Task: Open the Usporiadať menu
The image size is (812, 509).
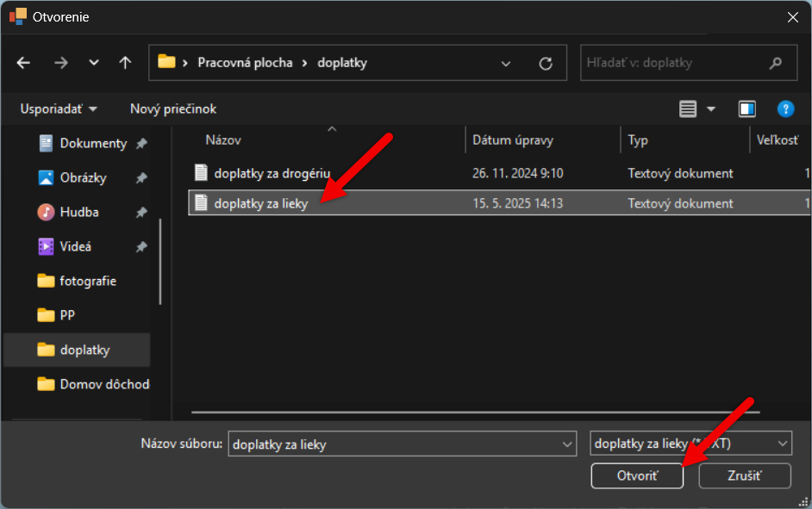Action: click(58, 109)
